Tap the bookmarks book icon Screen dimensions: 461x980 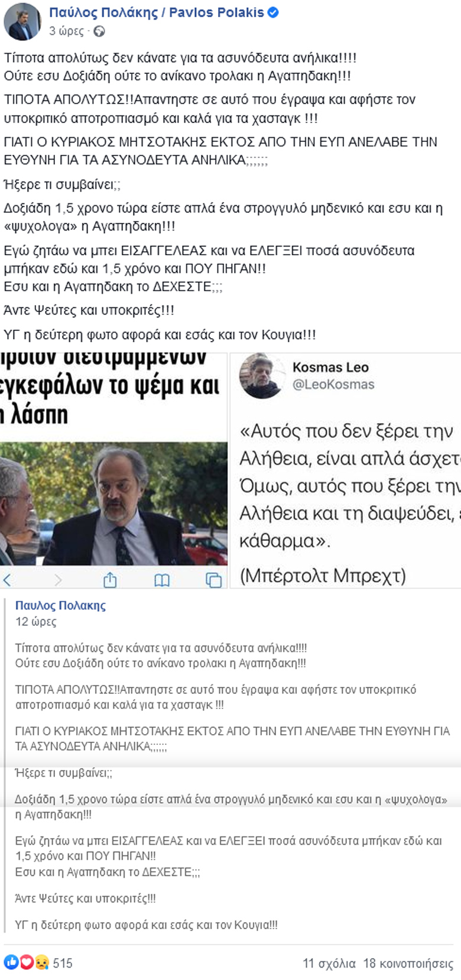tap(162, 580)
